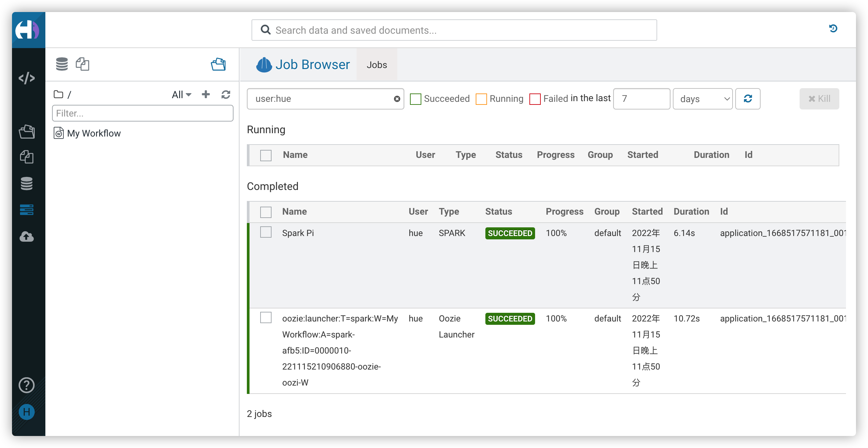Screen dimensions: 868x448
Task: Click the 2 jobs count text
Action: (x=259, y=414)
